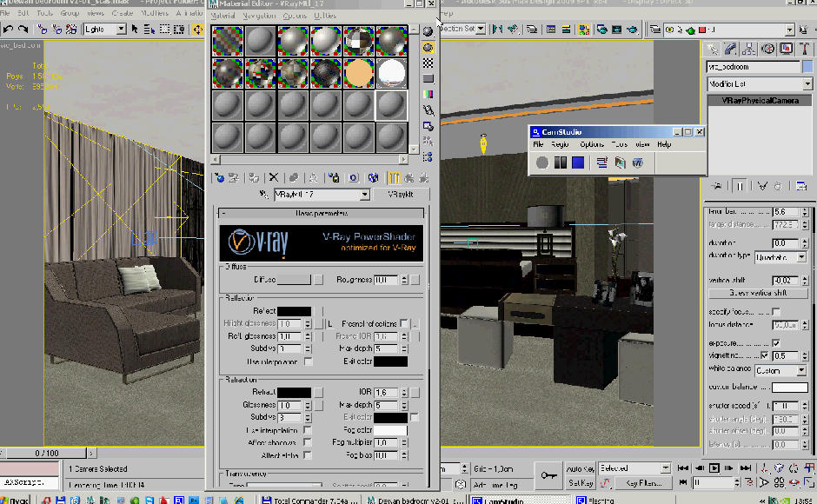Toggle Show End Result icon
Image resolution: width=817 pixels, height=504 pixels.
point(394,178)
